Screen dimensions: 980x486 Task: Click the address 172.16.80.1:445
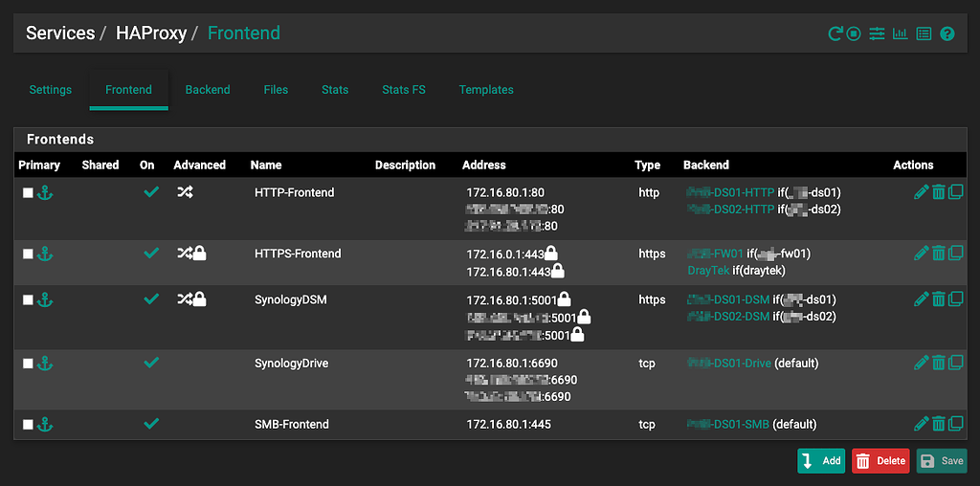tap(509, 425)
